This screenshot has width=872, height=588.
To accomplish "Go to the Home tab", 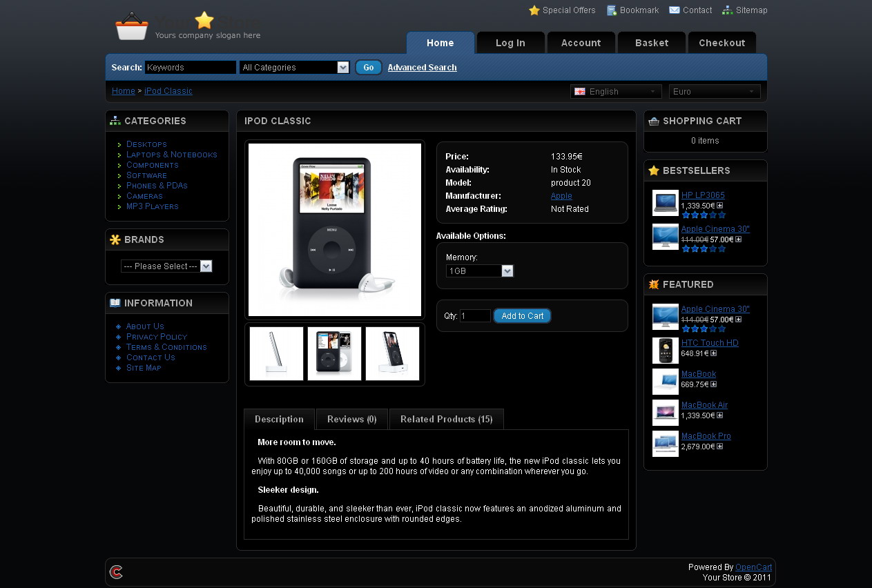I will [x=440, y=43].
